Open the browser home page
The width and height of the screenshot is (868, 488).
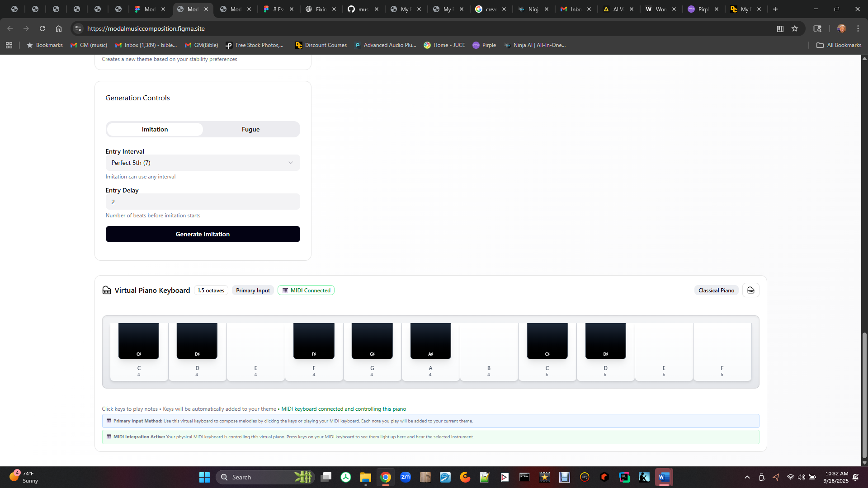click(x=59, y=28)
